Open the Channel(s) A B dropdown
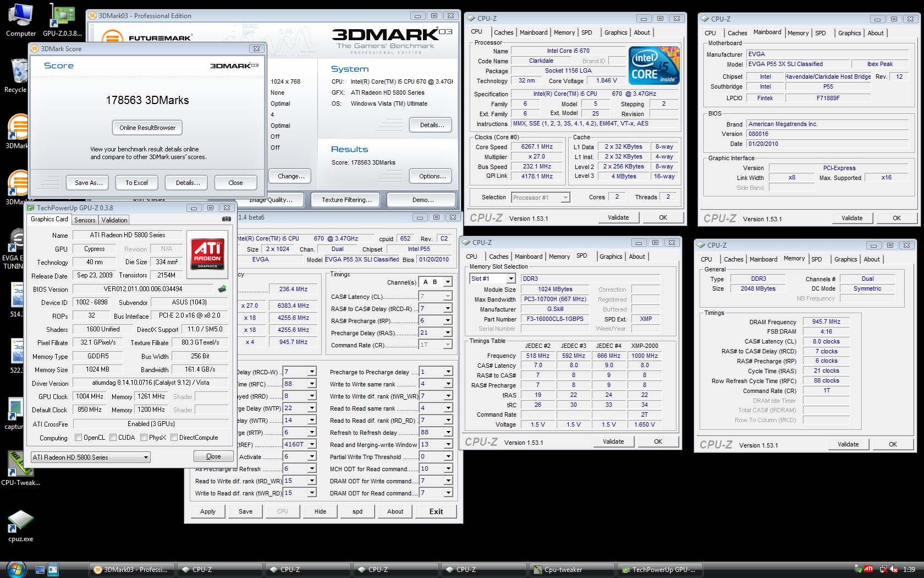Image resolution: width=924 pixels, height=578 pixels. coord(436,282)
